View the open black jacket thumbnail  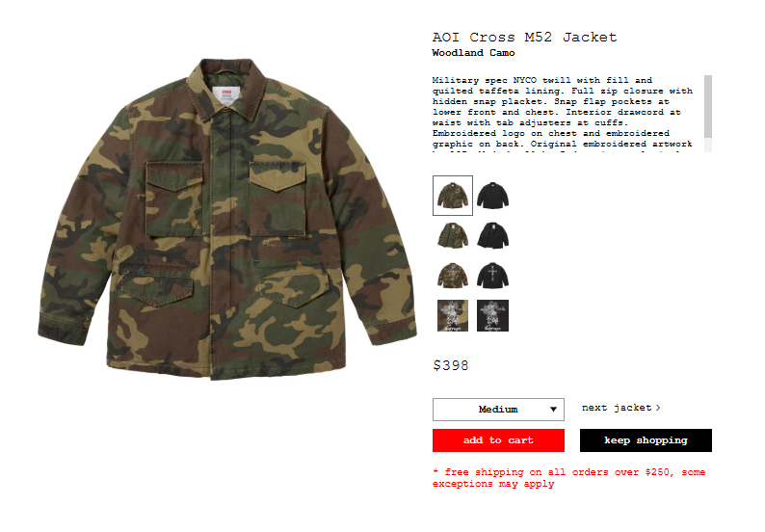point(492,235)
